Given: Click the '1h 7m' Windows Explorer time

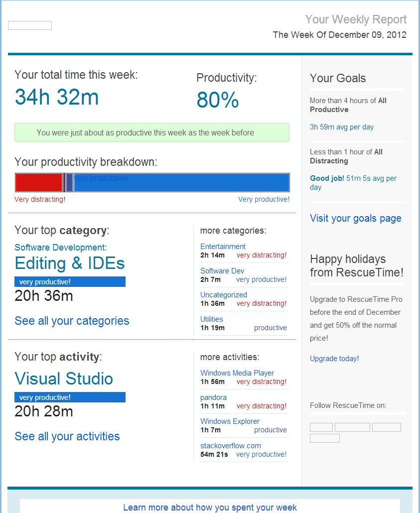Looking at the screenshot, I should (210, 430).
